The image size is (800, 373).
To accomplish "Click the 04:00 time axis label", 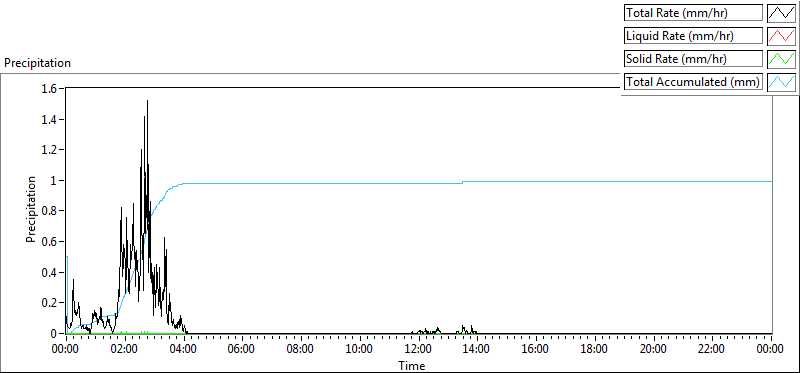I will pyautogui.click(x=183, y=350).
